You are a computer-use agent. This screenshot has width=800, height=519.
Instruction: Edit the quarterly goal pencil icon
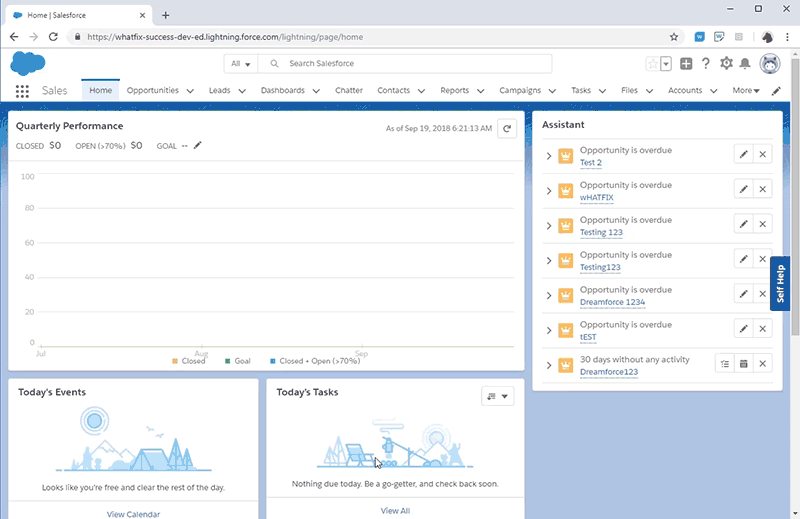(x=197, y=145)
